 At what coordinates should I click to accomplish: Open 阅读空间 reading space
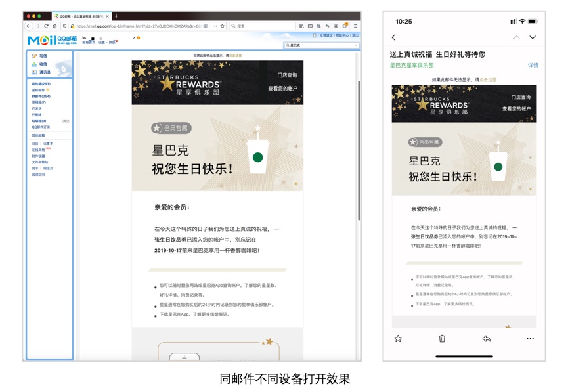coord(38,174)
